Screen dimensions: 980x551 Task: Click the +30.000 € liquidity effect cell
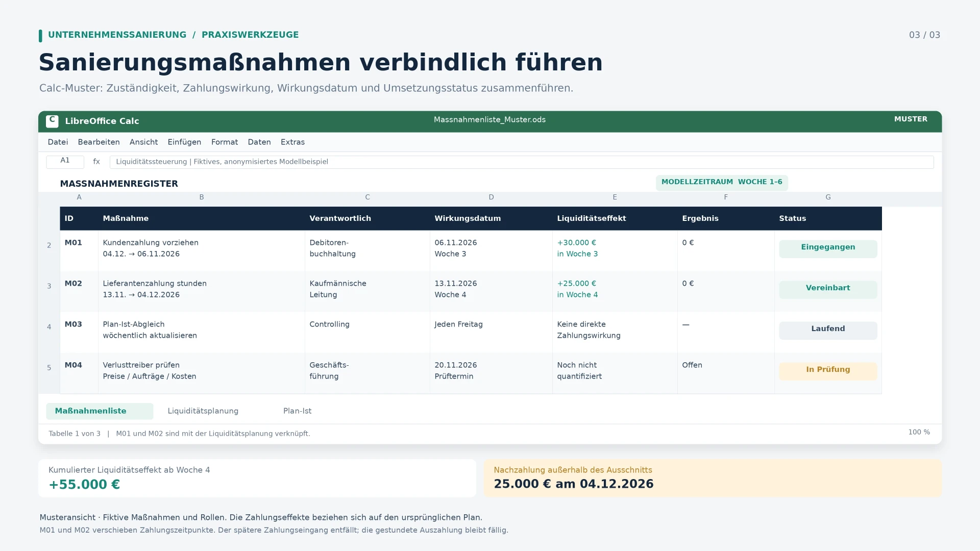tap(615, 251)
